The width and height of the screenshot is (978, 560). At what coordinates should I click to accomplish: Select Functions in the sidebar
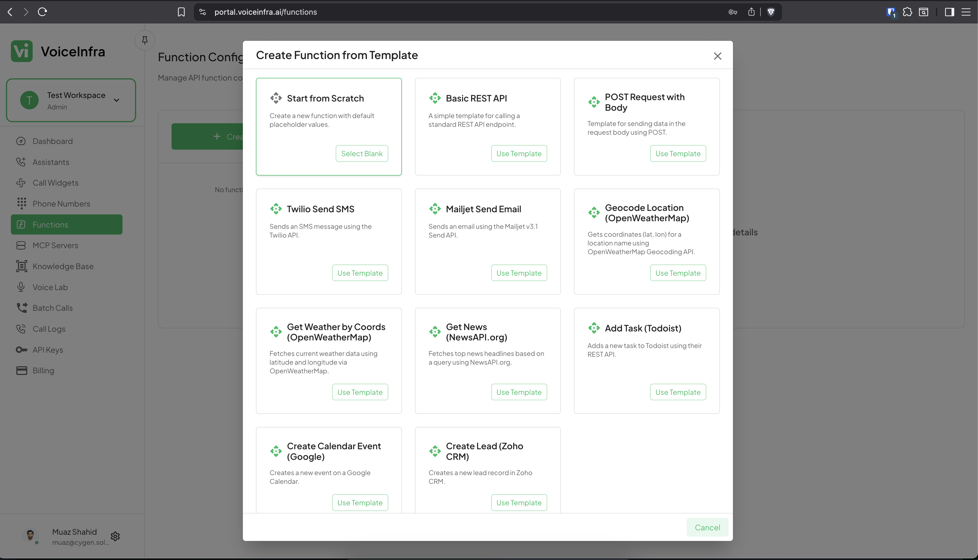pyautogui.click(x=66, y=224)
